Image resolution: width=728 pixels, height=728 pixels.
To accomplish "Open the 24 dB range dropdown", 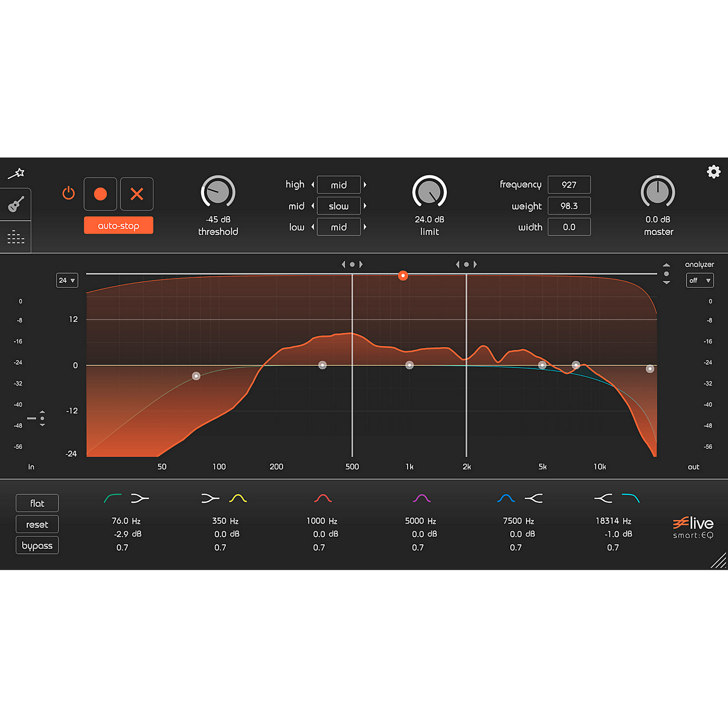I will (x=67, y=280).
